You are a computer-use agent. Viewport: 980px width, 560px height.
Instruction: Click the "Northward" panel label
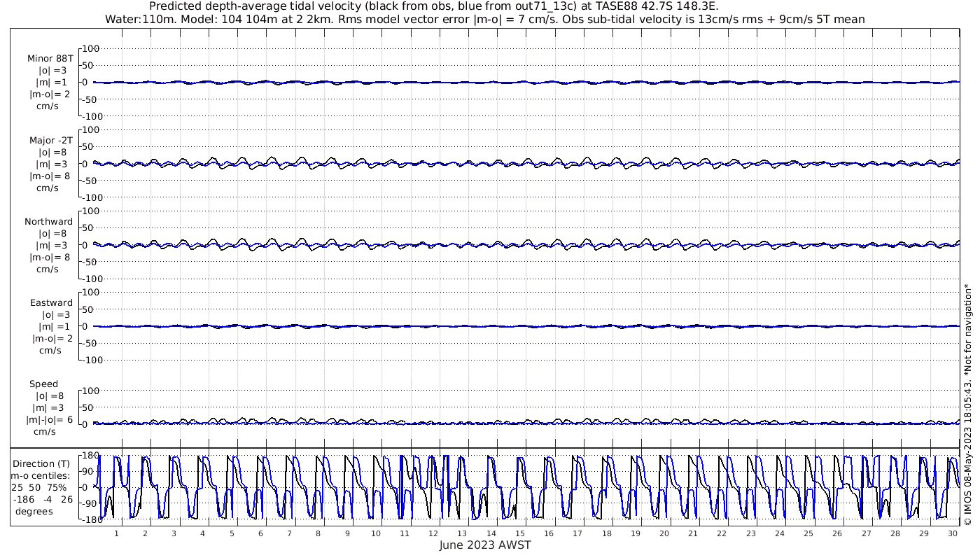pyautogui.click(x=49, y=221)
